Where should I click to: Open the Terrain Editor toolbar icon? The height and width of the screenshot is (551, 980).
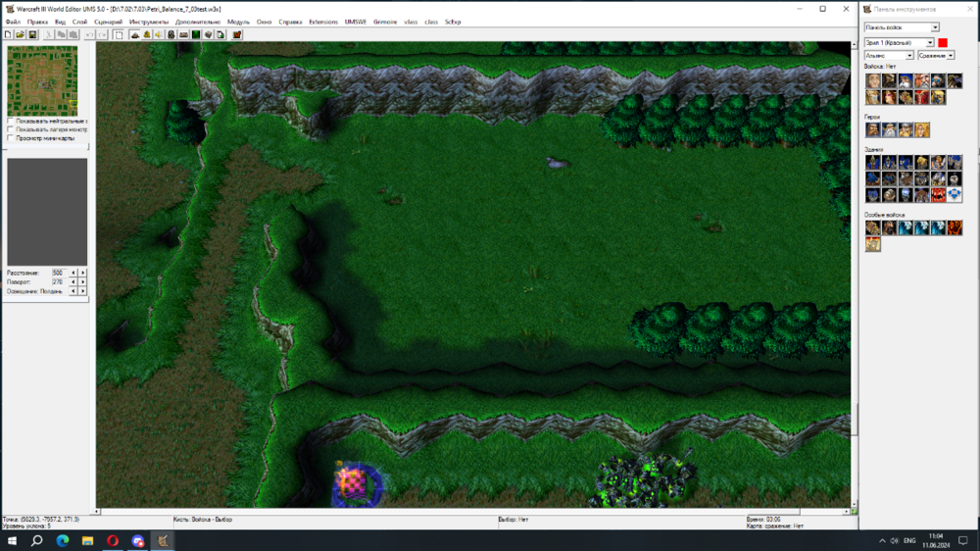pos(134,34)
